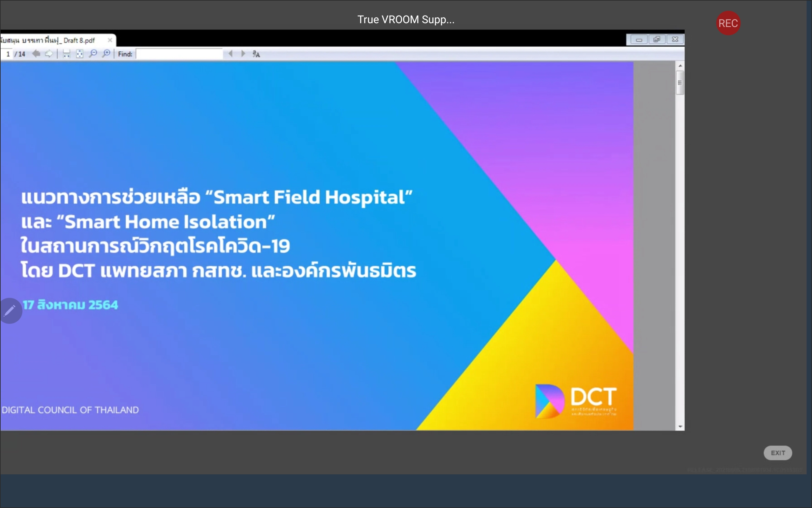
Task: Click the '17 สิงหาคม 2564' date text
Action: [70, 305]
